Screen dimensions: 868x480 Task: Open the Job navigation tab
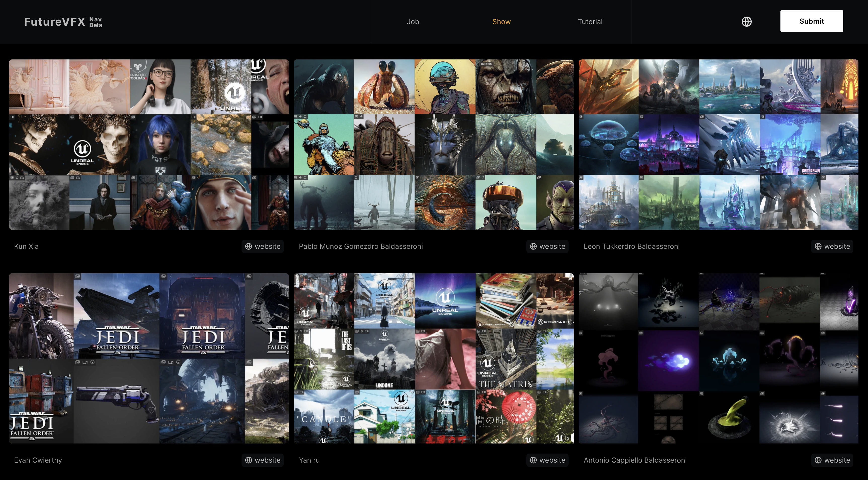pyautogui.click(x=413, y=22)
